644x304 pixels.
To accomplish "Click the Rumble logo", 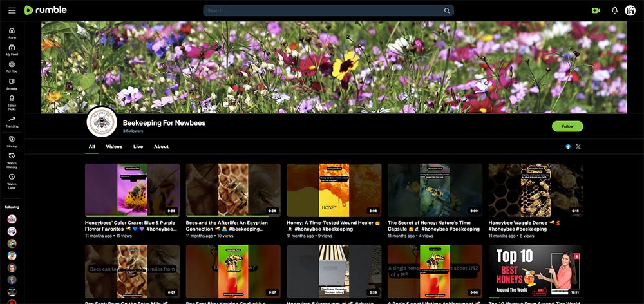I will (x=45, y=10).
